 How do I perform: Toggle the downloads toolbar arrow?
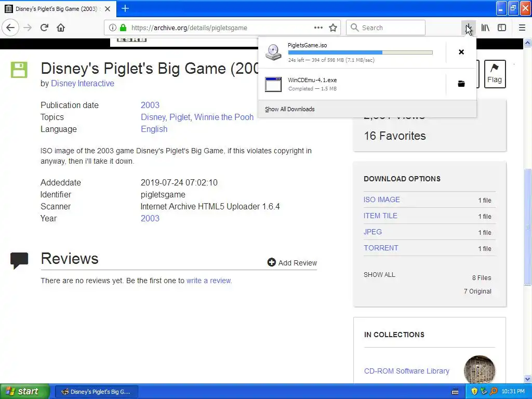click(x=468, y=28)
